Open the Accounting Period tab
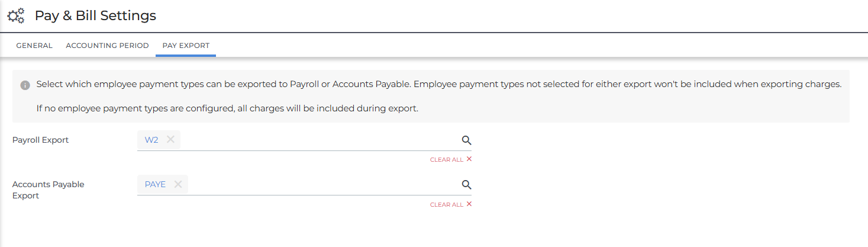 click(x=107, y=46)
